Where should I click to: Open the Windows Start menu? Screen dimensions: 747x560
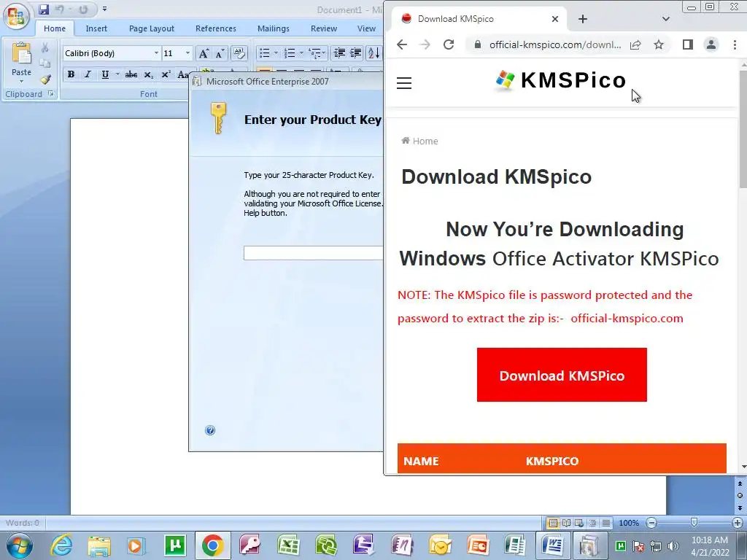click(x=19, y=545)
